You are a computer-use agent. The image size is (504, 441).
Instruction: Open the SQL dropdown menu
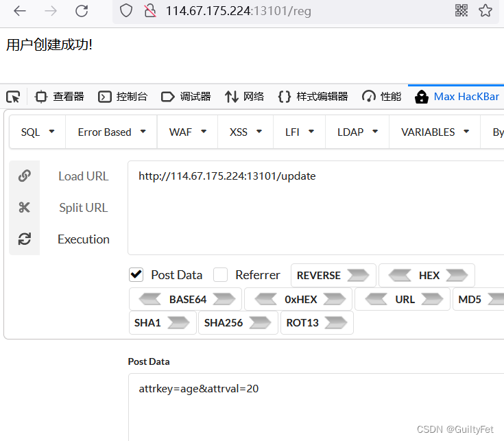[37, 132]
